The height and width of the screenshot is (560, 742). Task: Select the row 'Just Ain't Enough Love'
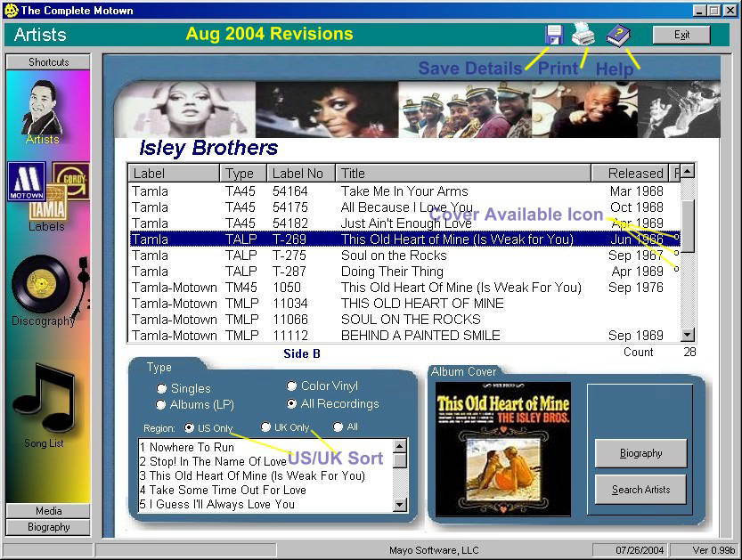[404, 223]
